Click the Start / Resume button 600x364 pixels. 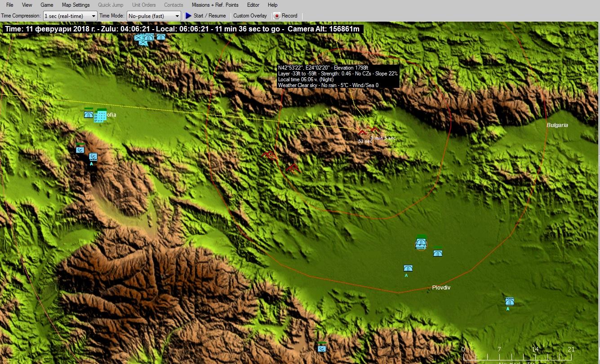click(x=206, y=16)
